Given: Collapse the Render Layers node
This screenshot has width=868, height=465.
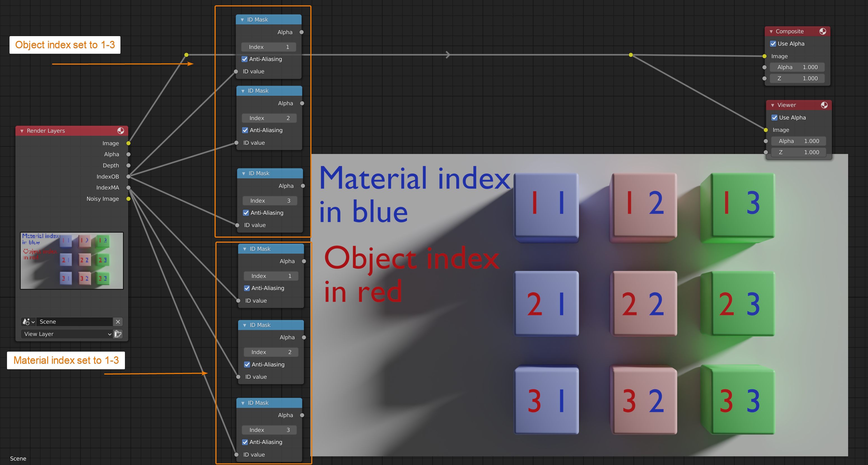Looking at the screenshot, I should (22, 131).
